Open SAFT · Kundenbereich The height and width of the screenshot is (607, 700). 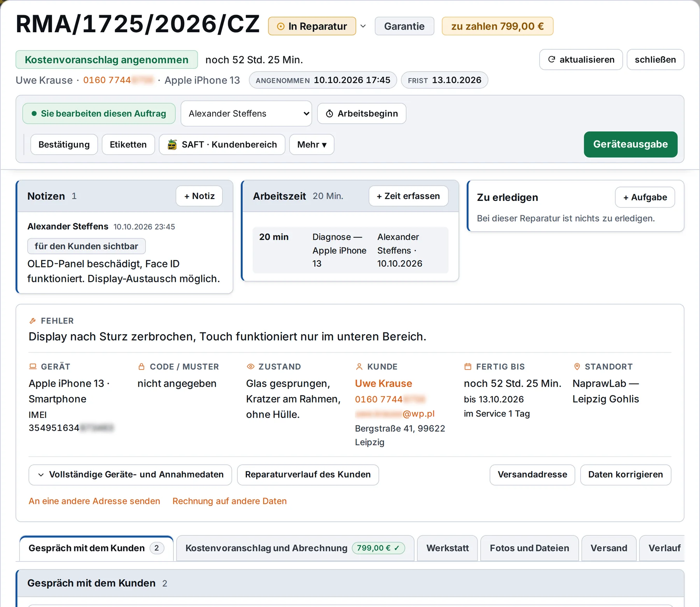click(222, 145)
